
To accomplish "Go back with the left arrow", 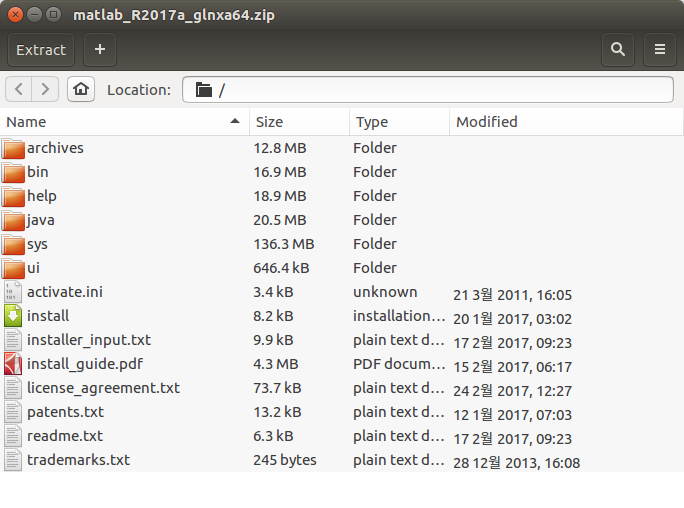I will coord(18,89).
